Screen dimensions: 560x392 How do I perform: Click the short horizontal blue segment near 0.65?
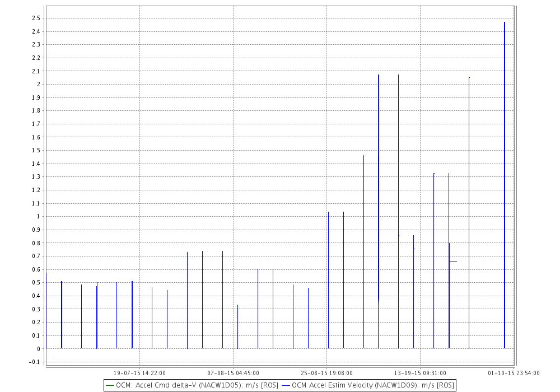[453, 262]
